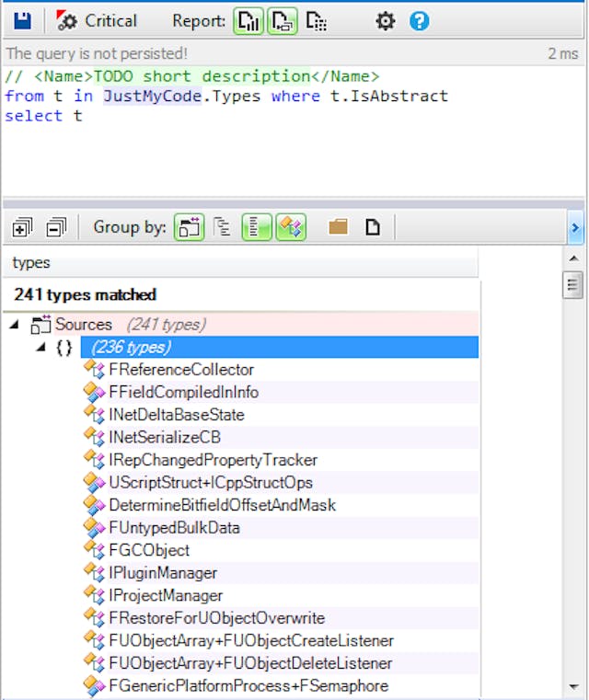Select FReferenceCollector in the results list
Screen dimensions: 589x700
coord(181,370)
